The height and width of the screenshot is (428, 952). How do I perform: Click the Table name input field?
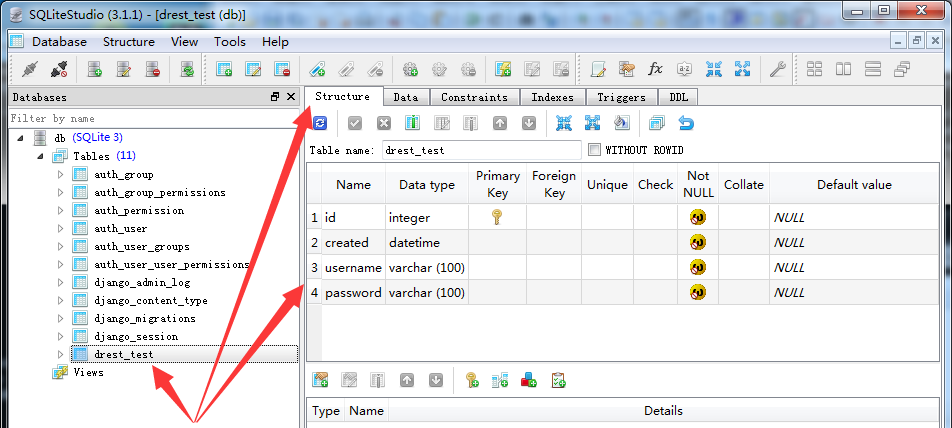[481, 150]
